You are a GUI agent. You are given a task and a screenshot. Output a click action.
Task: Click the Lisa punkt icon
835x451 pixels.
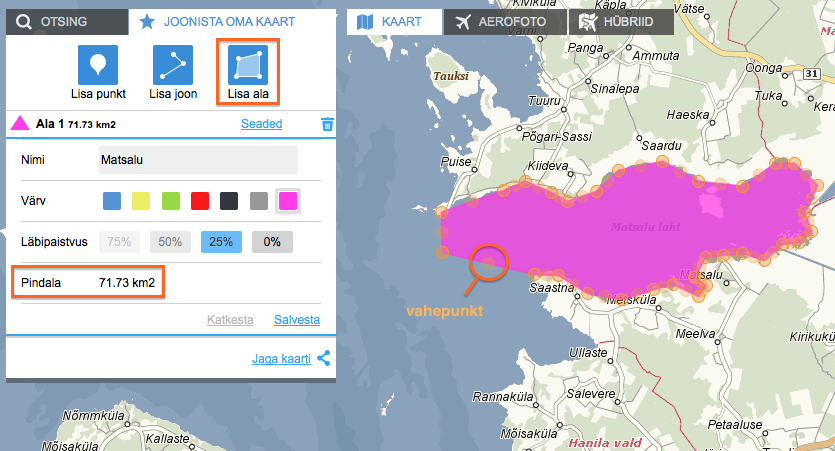point(98,65)
